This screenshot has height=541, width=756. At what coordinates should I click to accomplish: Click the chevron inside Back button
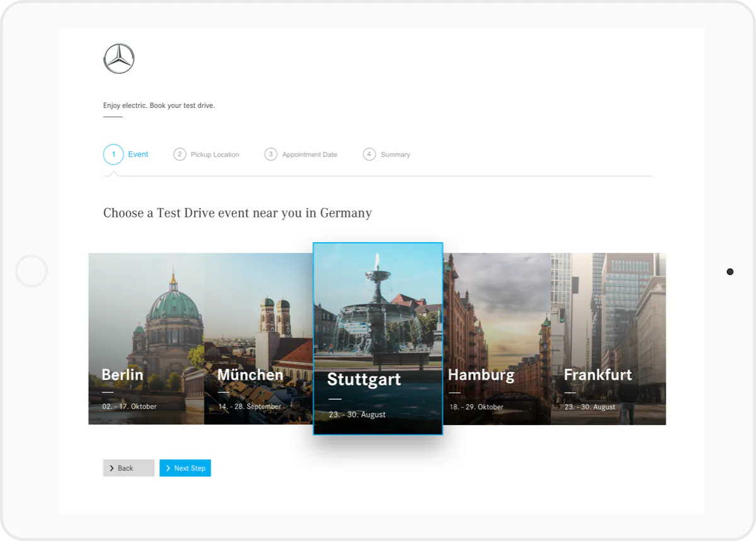112,468
